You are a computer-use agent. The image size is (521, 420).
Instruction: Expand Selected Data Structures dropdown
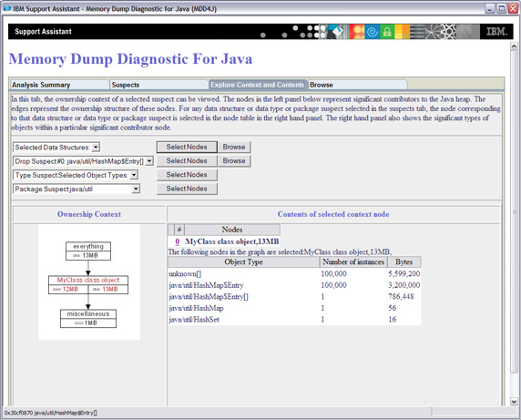coord(96,148)
